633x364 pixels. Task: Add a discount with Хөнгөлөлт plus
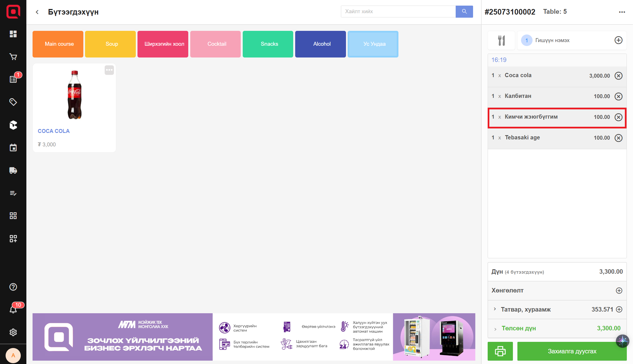pos(619,291)
